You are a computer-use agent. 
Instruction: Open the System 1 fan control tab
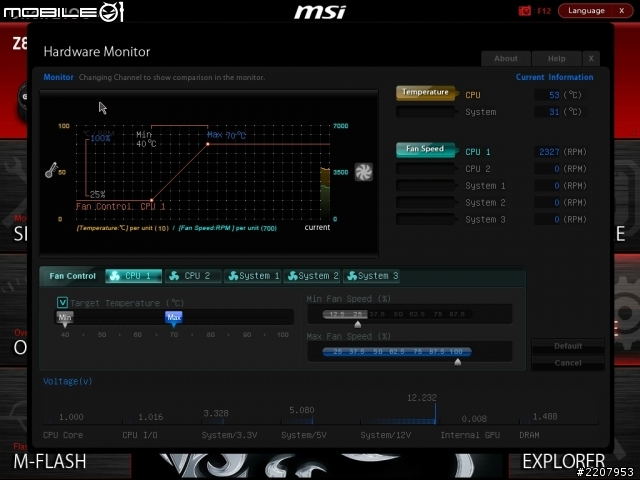[x=253, y=276]
